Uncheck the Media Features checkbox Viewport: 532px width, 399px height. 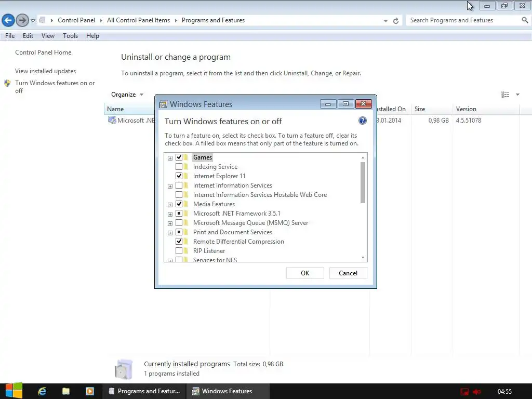(x=179, y=204)
